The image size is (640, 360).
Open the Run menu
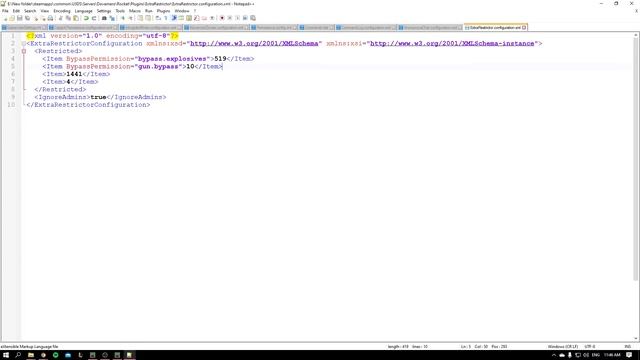[149, 11]
